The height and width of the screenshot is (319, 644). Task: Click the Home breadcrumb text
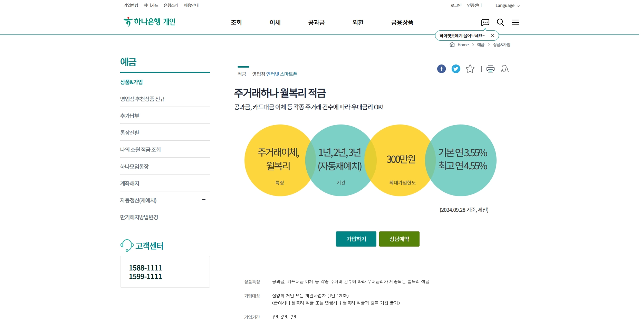[x=463, y=45]
